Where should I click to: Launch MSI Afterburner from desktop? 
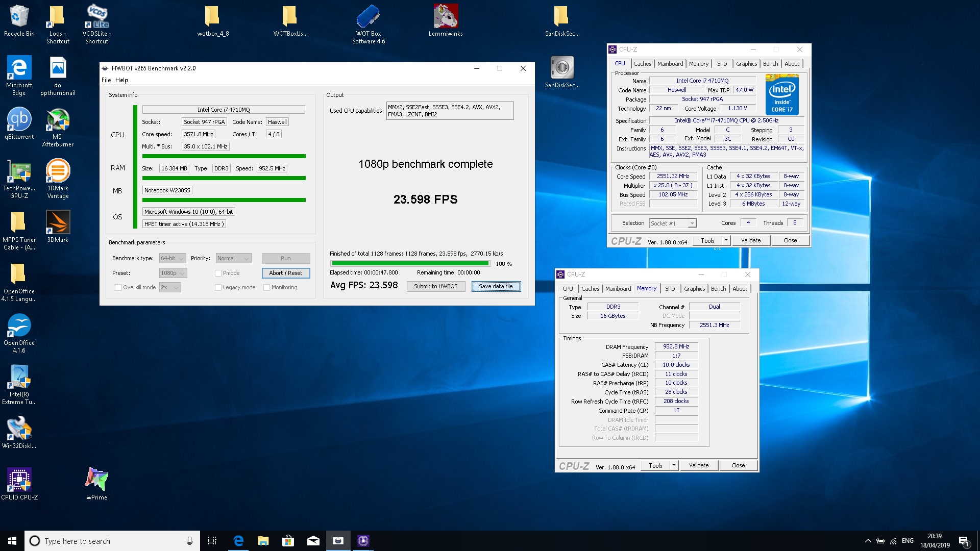click(58, 127)
